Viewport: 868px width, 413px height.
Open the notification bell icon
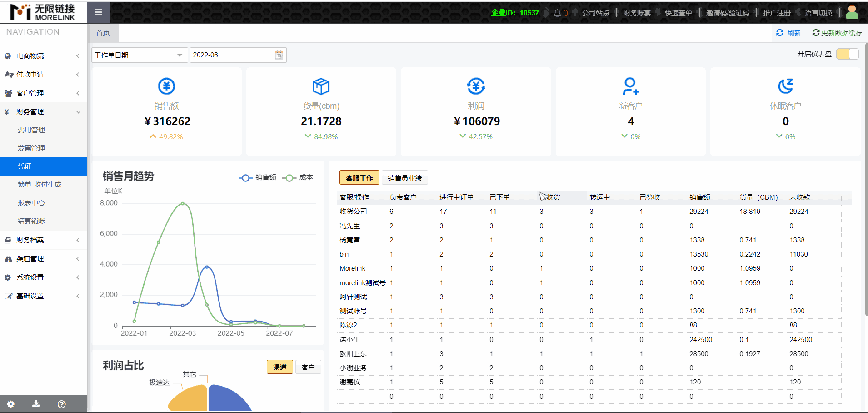click(557, 13)
